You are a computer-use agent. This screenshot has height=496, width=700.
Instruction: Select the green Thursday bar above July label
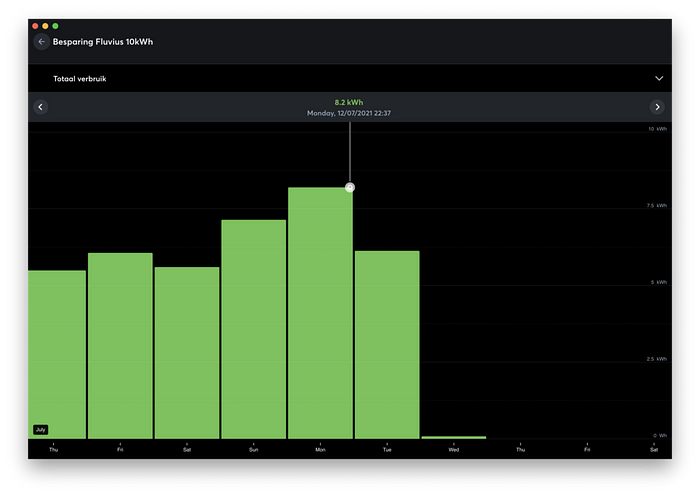pos(57,350)
